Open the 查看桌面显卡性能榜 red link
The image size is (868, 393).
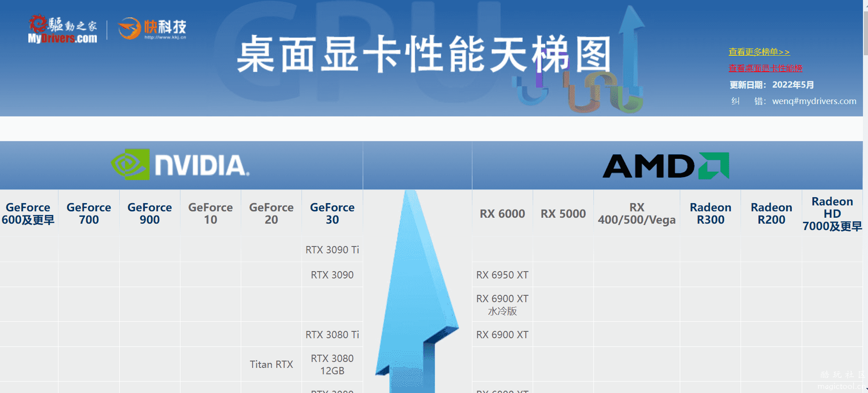765,68
